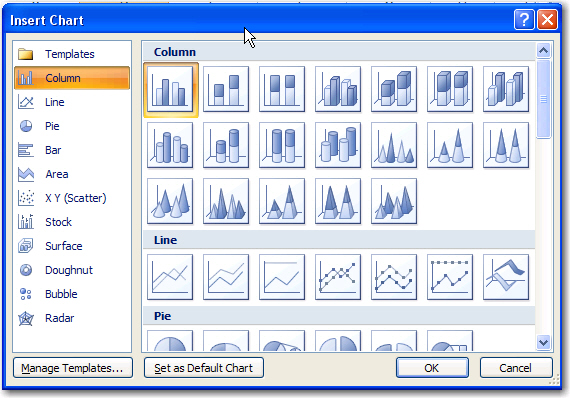Select the Clustered Pyramid chart icon
The image size is (570, 398).
(x=226, y=201)
